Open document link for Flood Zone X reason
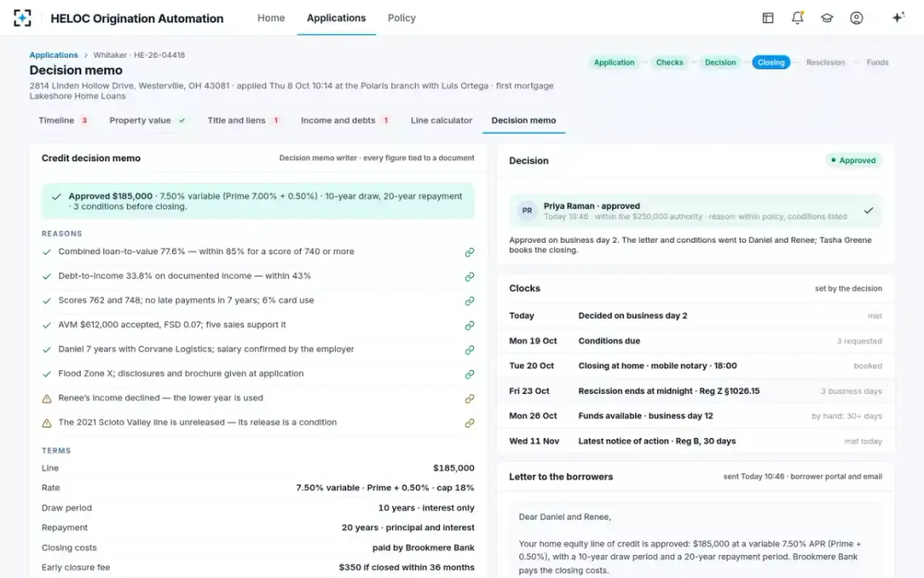Viewport: 924px width, 578px height. [469, 375]
